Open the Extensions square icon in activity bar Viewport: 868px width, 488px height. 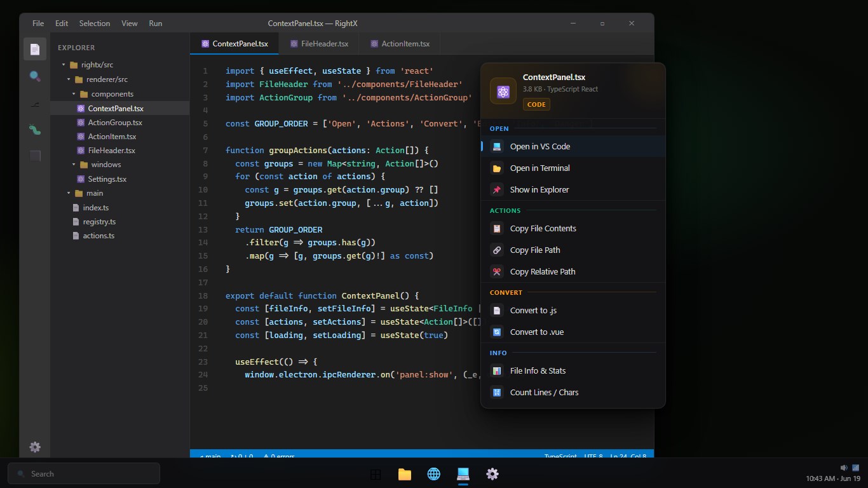click(x=35, y=156)
